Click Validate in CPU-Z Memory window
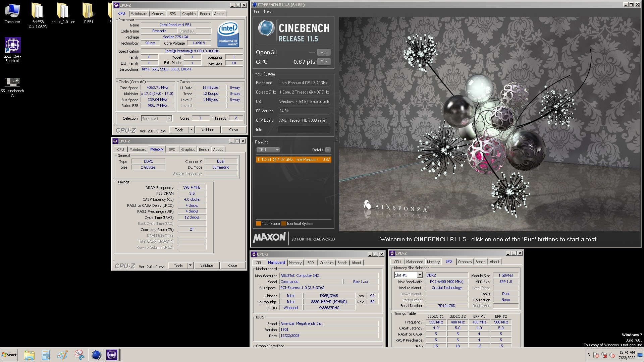 coord(207,265)
